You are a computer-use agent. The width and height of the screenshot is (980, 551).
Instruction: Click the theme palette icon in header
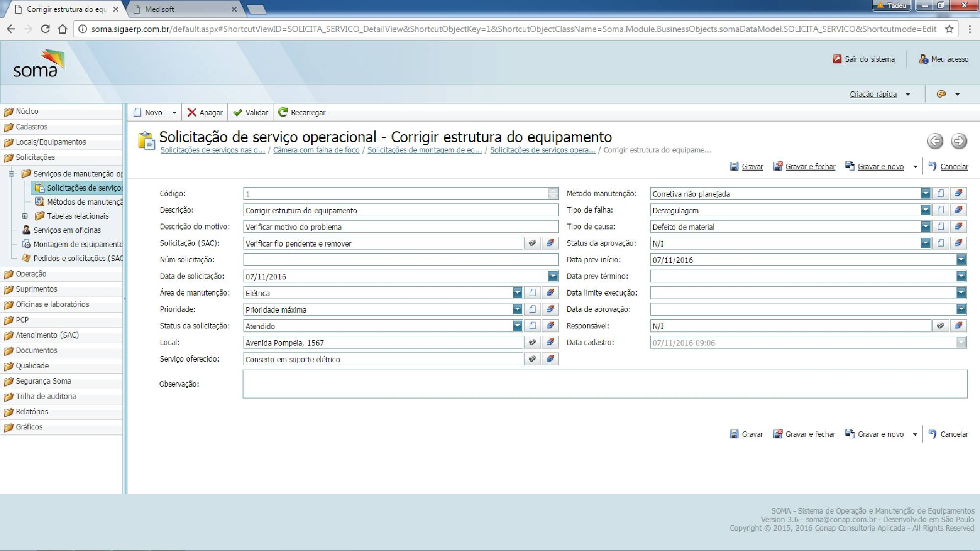941,94
